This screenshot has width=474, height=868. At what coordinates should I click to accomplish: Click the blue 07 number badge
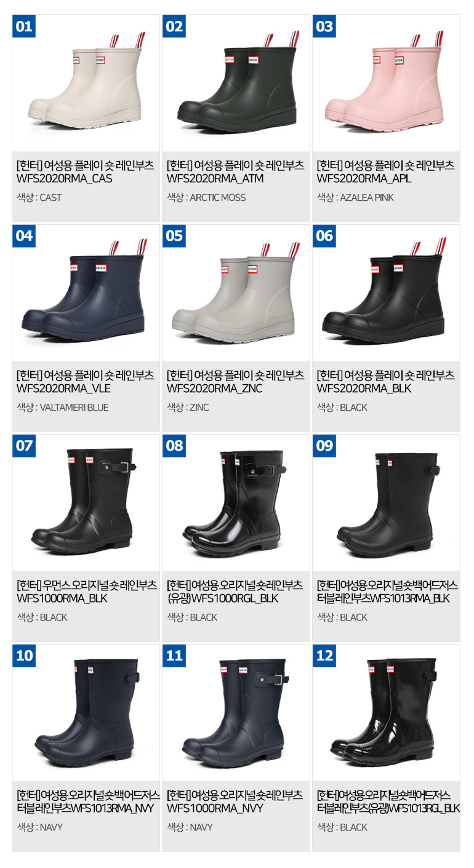pyautogui.click(x=24, y=446)
